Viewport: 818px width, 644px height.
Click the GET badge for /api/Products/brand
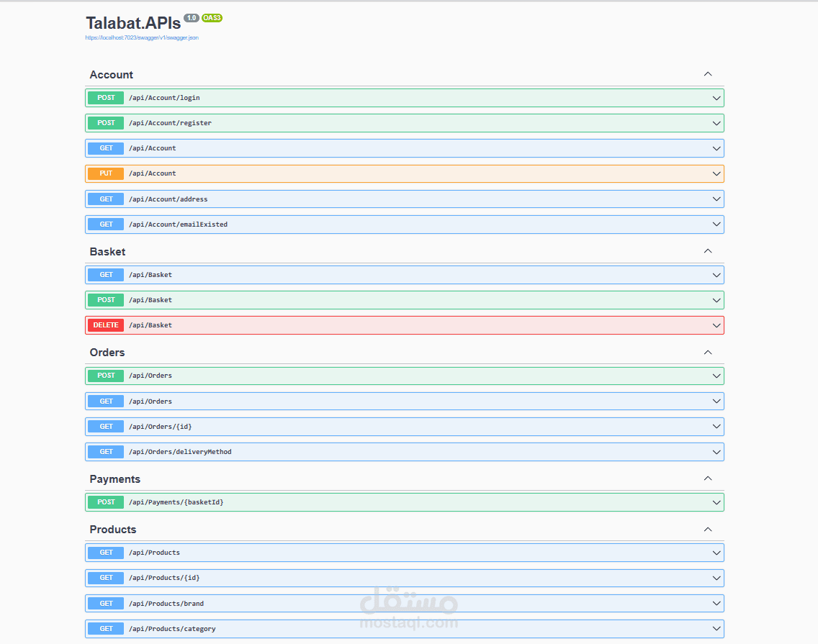pyautogui.click(x=106, y=603)
